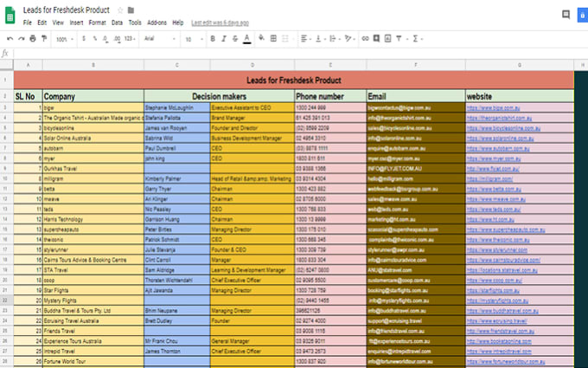Open vertical align dropdown
The height and width of the screenshot is (368, 588).
point(320,39)
